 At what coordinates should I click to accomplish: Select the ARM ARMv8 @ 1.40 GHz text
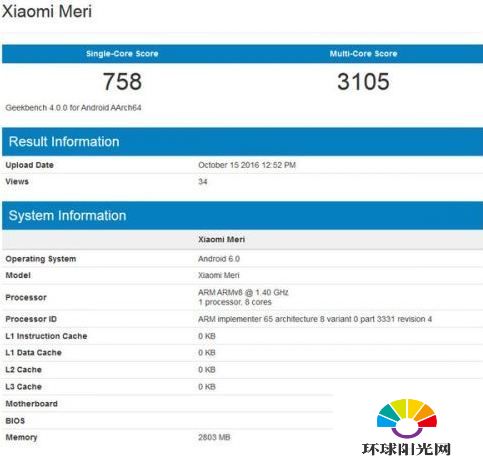[243, 293]
